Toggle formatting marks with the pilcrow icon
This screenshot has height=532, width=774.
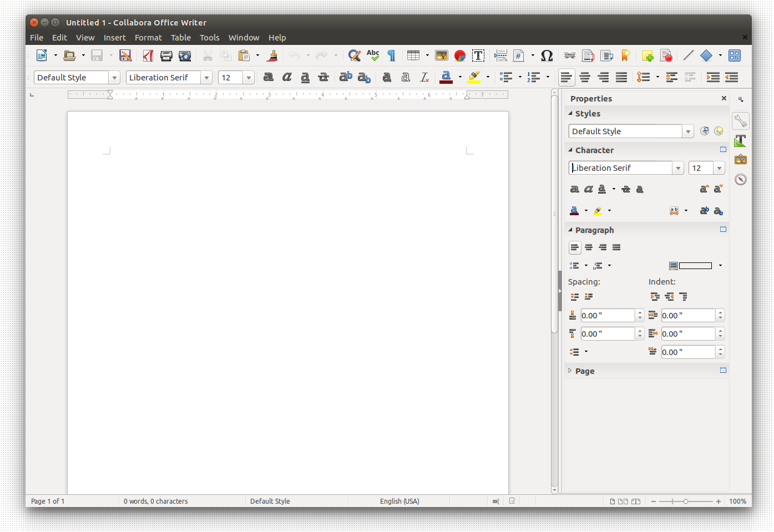pyautogui.click(x=391, y=55)
